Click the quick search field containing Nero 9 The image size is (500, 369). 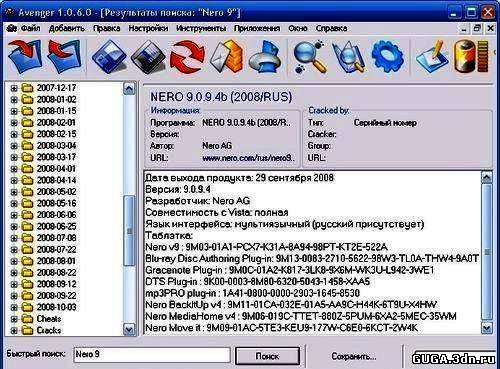152,355
